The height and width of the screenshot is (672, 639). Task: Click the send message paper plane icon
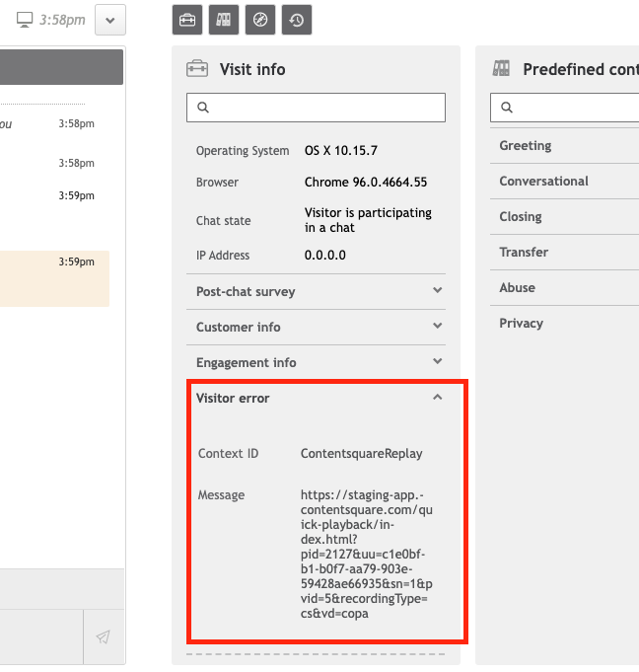[104, 636]
